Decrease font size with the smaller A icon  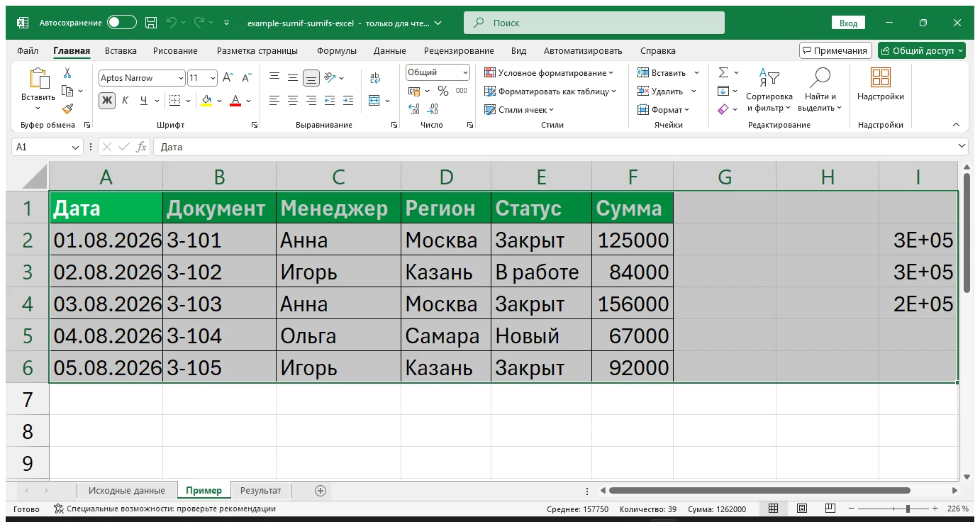(x=246, y=78)
